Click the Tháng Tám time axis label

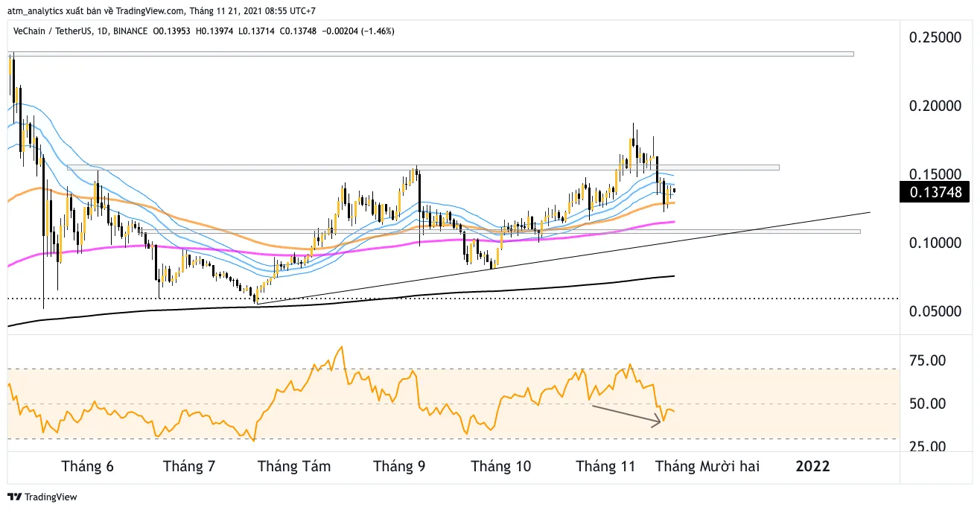294,467
